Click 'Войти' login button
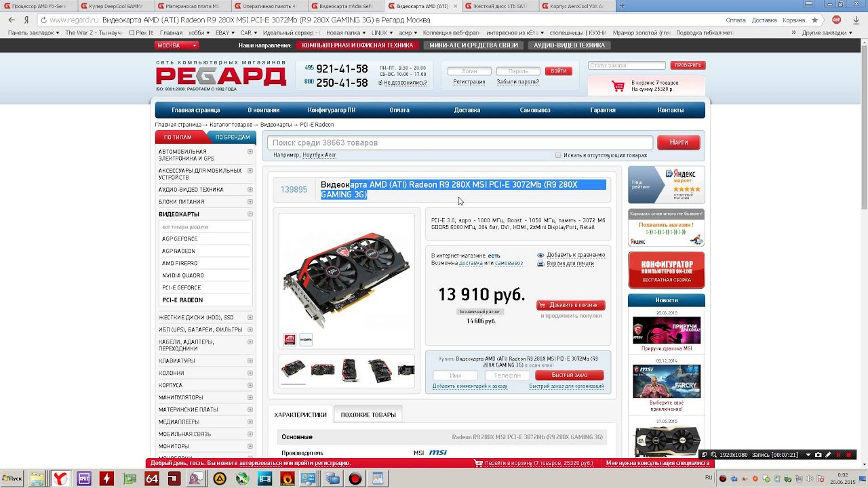The width and height of the screenshot is (868, 488). [559, 71]
